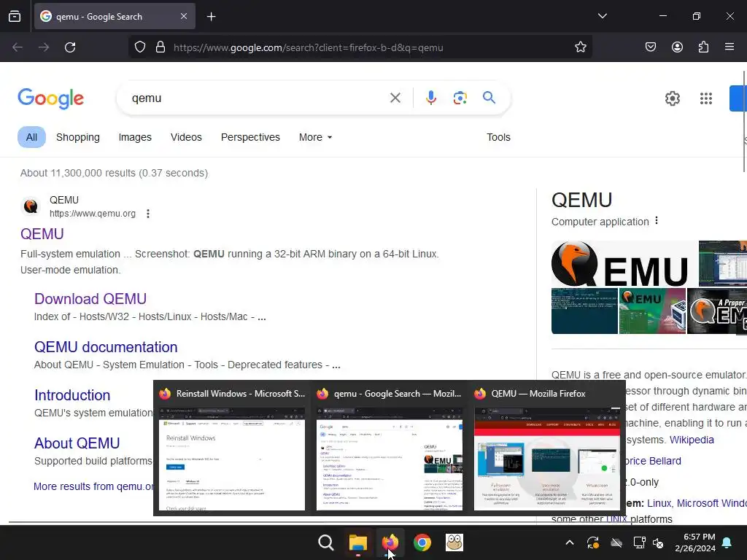
Task: Open knowledge panel more options dots
Action: pyautogui.click(x=657, y=220)
